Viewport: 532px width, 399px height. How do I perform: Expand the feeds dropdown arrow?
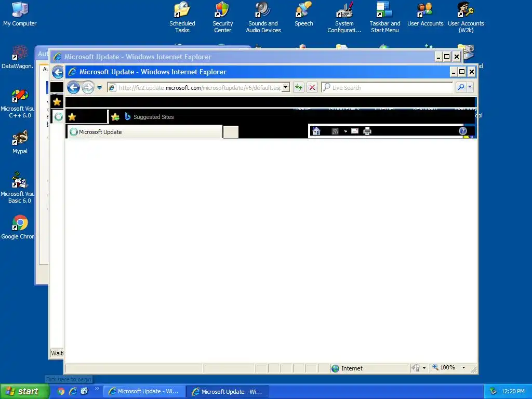345,131
